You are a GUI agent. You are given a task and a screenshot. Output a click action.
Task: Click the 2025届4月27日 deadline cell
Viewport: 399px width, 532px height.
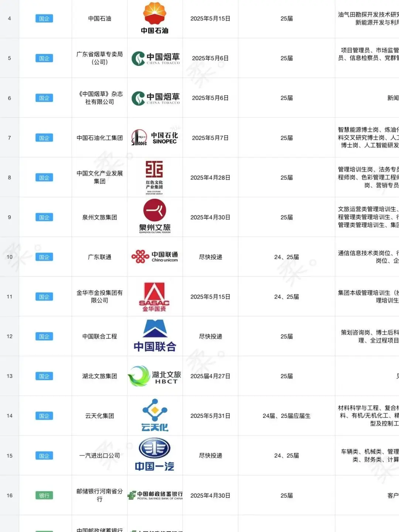(211, 376)
